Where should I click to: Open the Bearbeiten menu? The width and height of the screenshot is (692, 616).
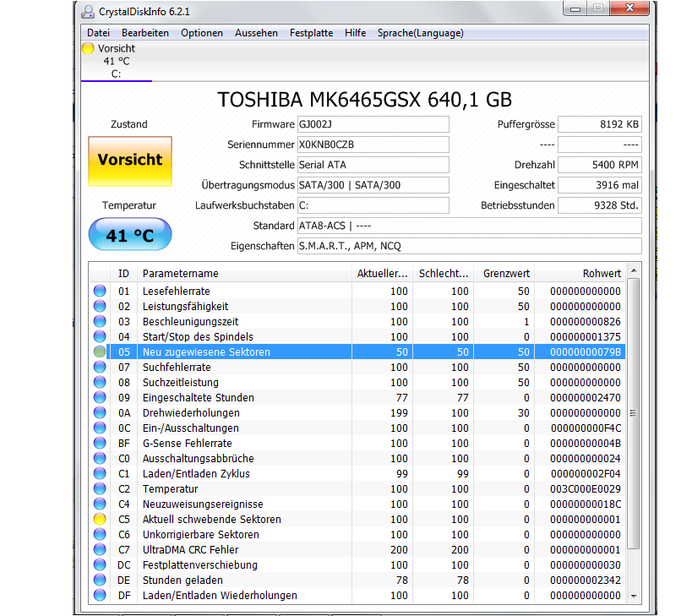tap(145, 33)
